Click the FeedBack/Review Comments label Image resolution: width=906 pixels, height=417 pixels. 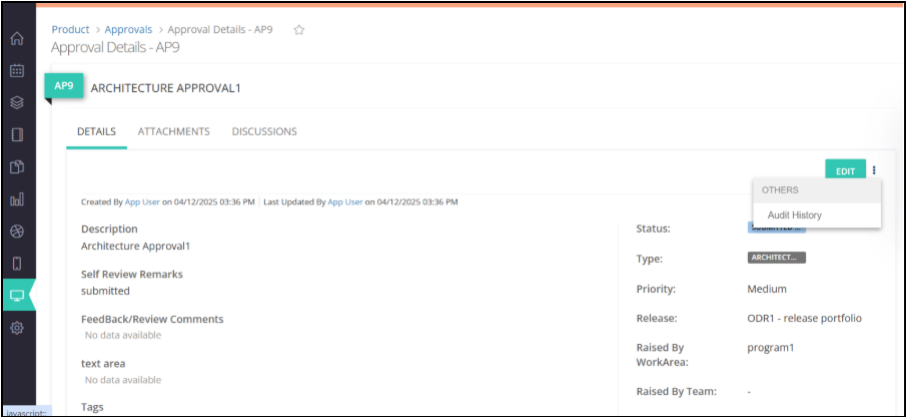[152, 319]
